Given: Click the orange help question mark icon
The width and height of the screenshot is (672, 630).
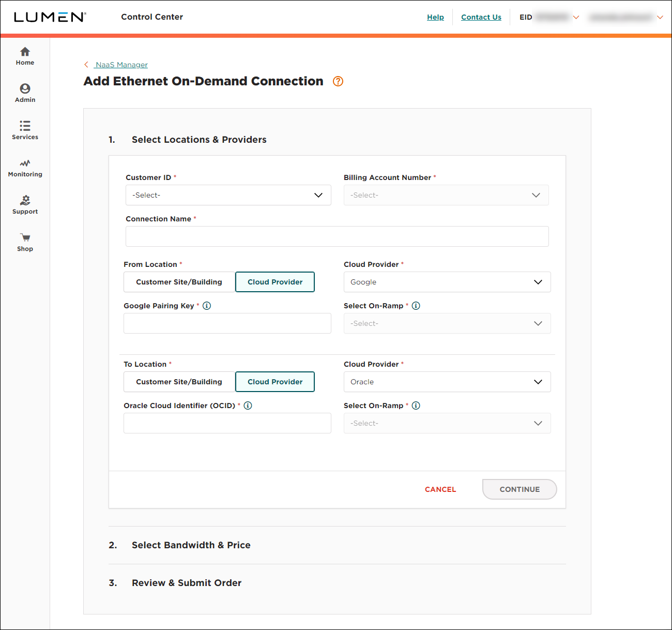Looking at the screenshot, I should (338, 81).
